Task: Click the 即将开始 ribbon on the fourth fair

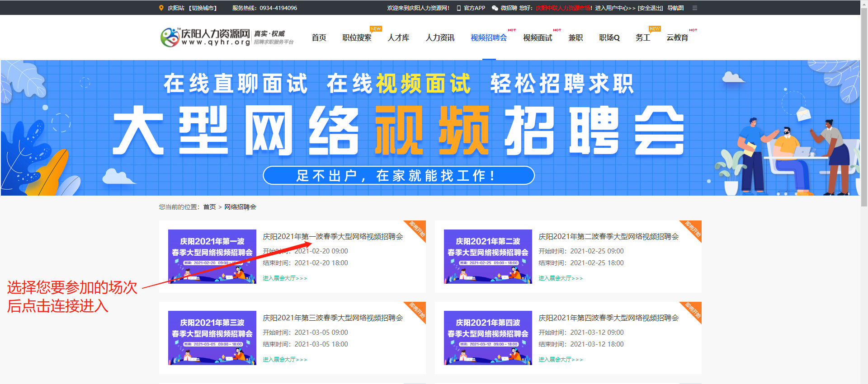Action: [693, 310]
